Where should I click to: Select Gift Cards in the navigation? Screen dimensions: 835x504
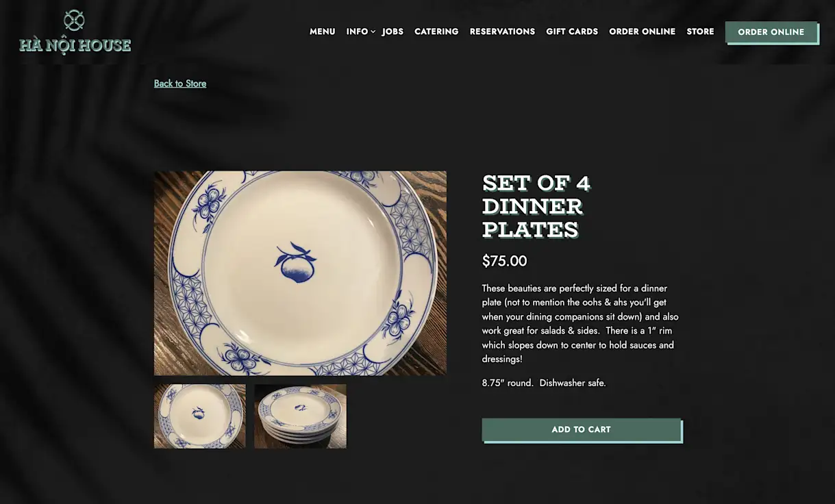click(572, 32)
